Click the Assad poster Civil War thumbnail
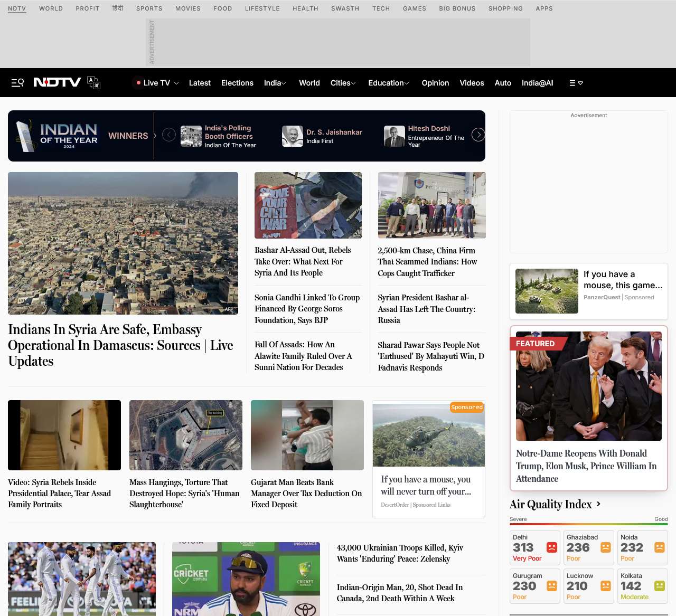Screen dimensions: 676x616 click(x=308, y=205)
